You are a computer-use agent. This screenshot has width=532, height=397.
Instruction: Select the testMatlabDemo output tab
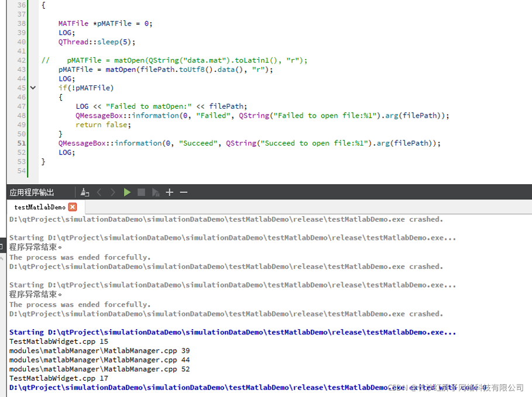coord(40,207)
